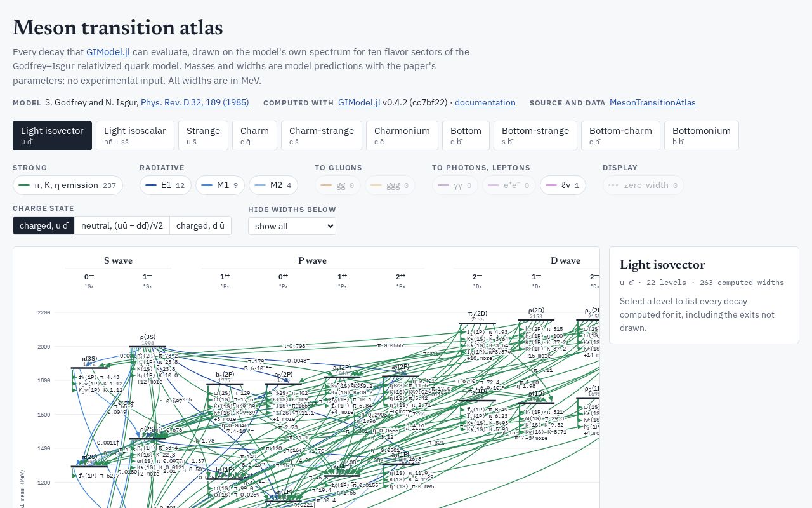Select the Bottom sector tab
812x508 pixels.
click(466, 135)
